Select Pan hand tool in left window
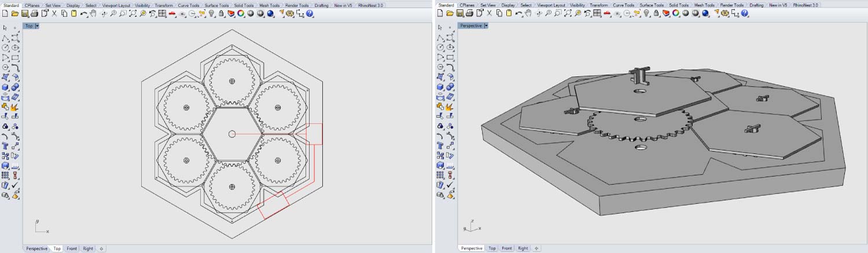Image resolution: width=868 pixels, height=253 pixels. pyautogui.click(x=93, y=13)
